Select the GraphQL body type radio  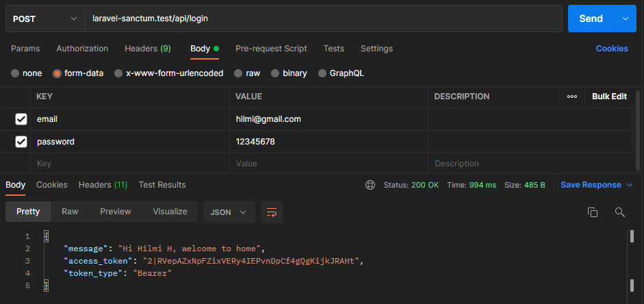pos(322,73)
